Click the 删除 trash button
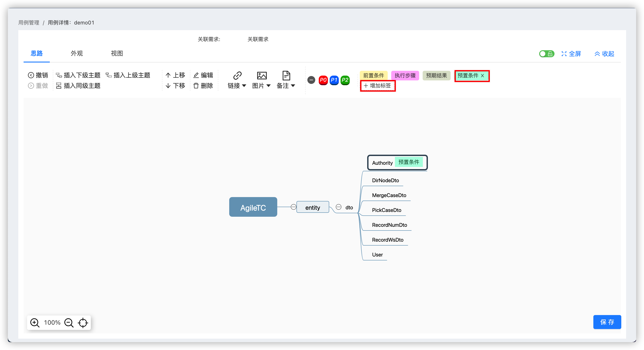The width and height of the screenshot is (644, 350). 203,86
